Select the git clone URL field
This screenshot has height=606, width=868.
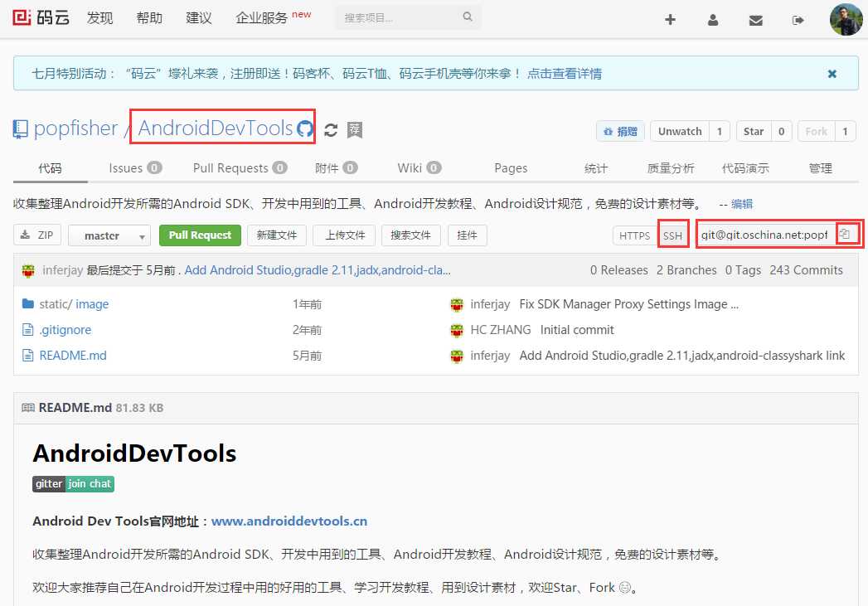(764, 235)
